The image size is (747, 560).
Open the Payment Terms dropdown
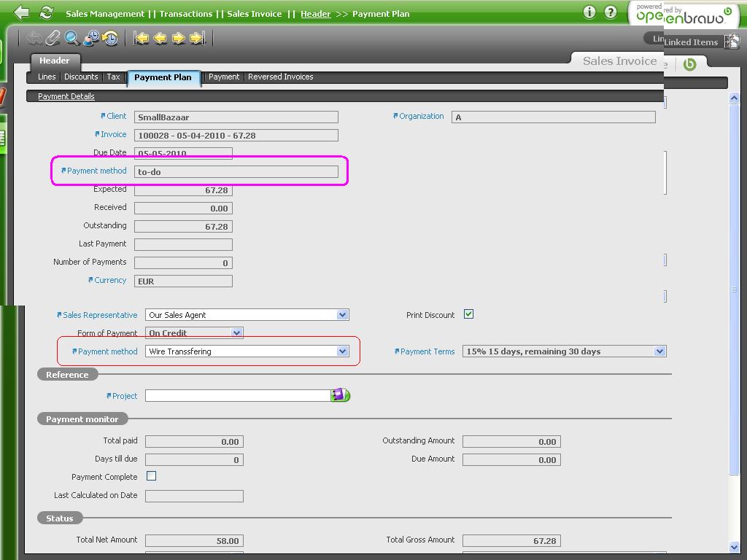(x=659, y=351)
